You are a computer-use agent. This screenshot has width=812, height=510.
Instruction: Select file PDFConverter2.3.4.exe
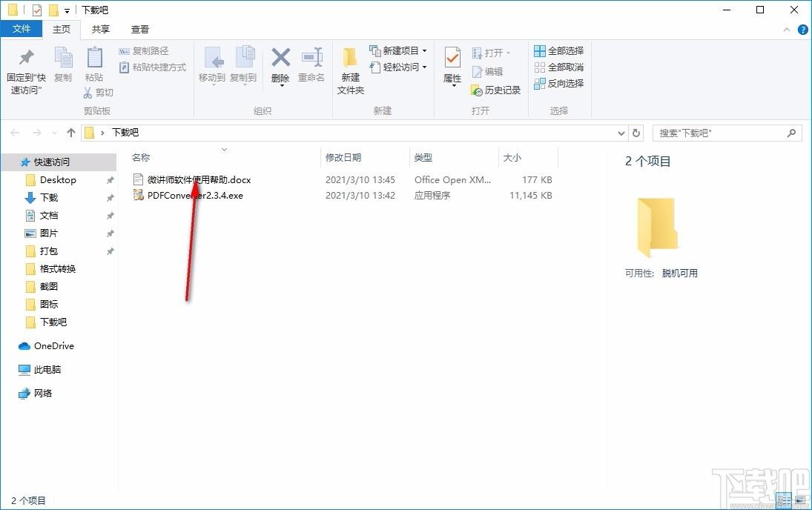coord(195,195)
